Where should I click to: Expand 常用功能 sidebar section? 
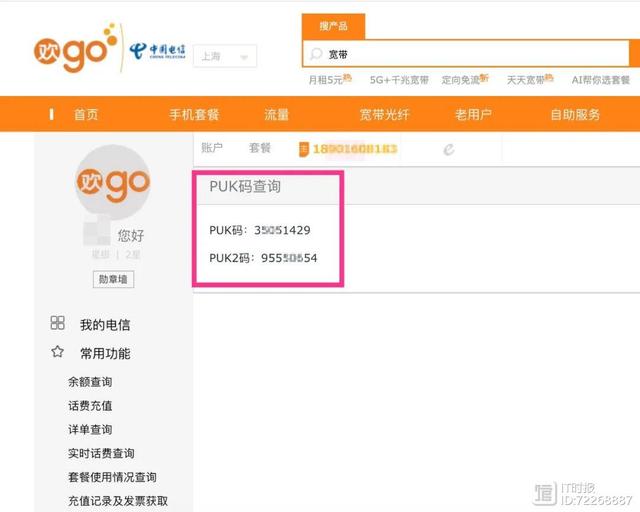[105, 354]
